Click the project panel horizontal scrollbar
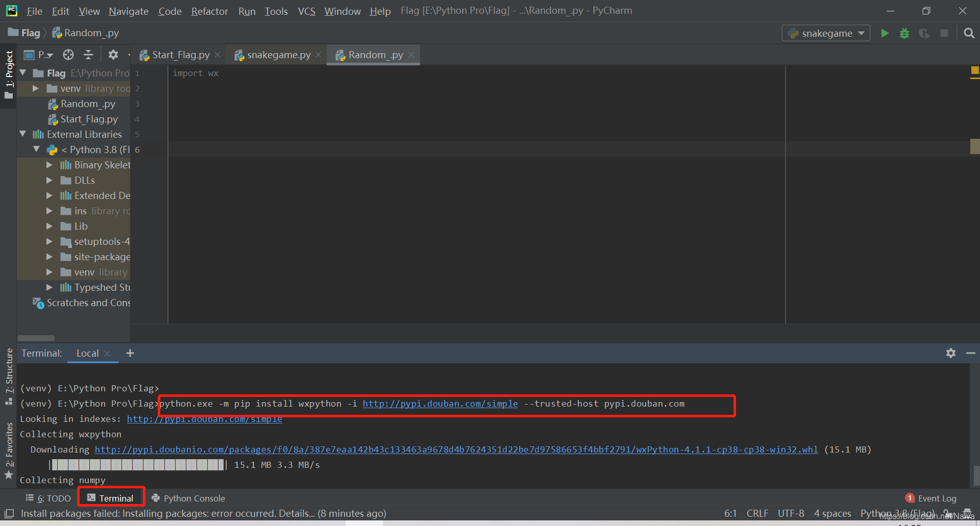 pyautogui.click(x=36, y=338)
